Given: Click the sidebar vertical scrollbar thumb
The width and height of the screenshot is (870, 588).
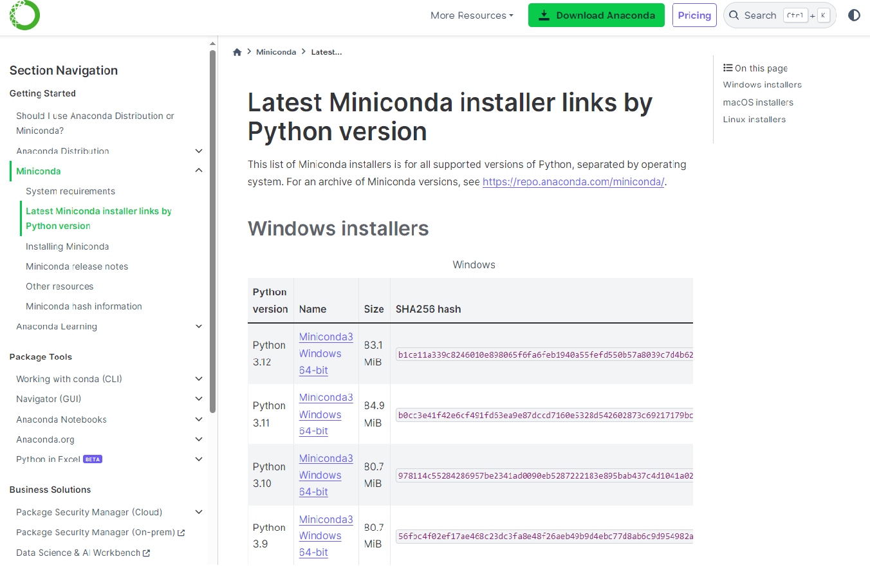Looking at the screenshot, I should 212,232.
